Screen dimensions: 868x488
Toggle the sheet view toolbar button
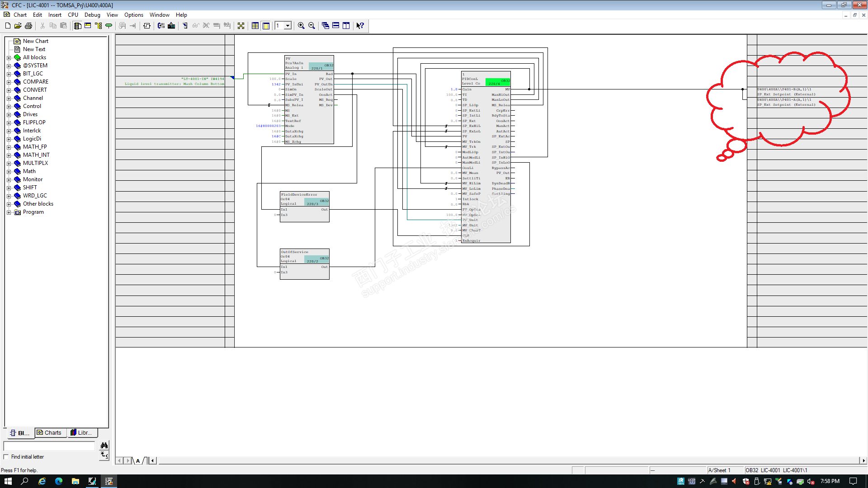[266, 26]
